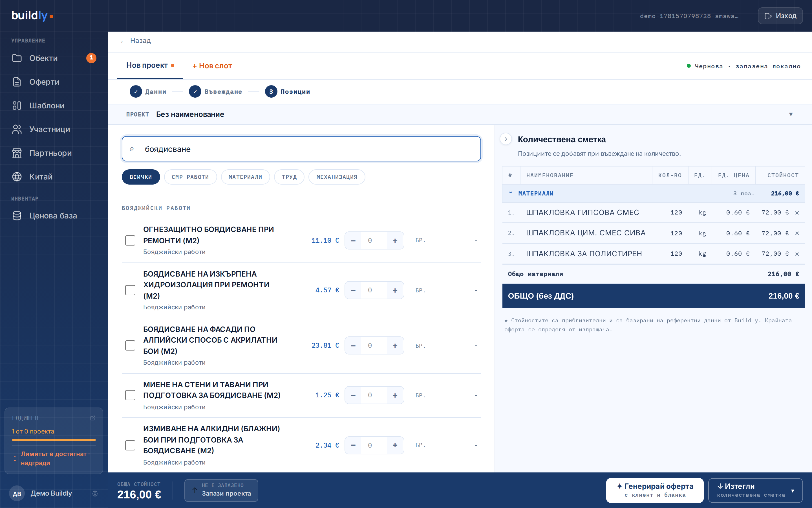This screenshot has width=812, height=508.
Task: Click quantity field of МИЕНЕ НА СТЕНИ item
Action: coord(374,395)
